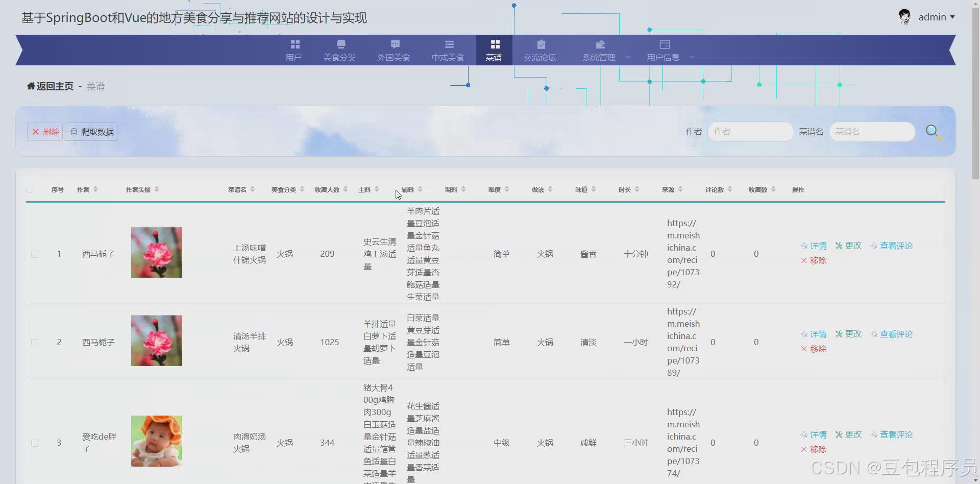Open the 中式美食 menu label
The image size is (980, 484).
[x=448, y=58]
